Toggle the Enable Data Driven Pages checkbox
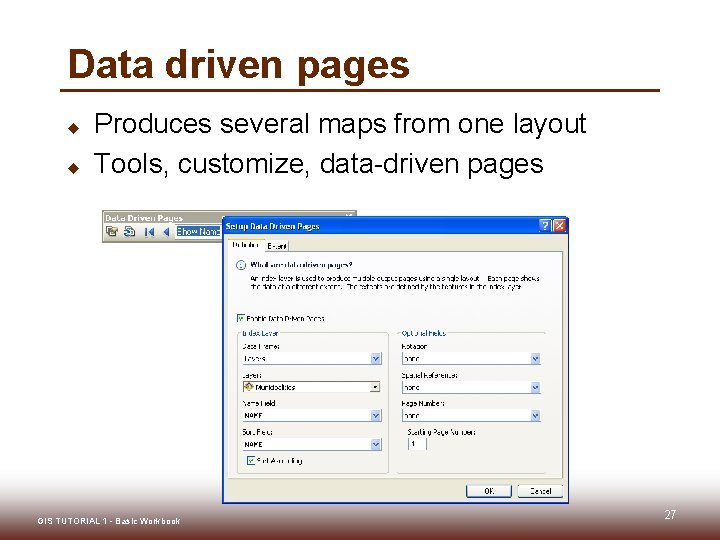 [241, 318]
